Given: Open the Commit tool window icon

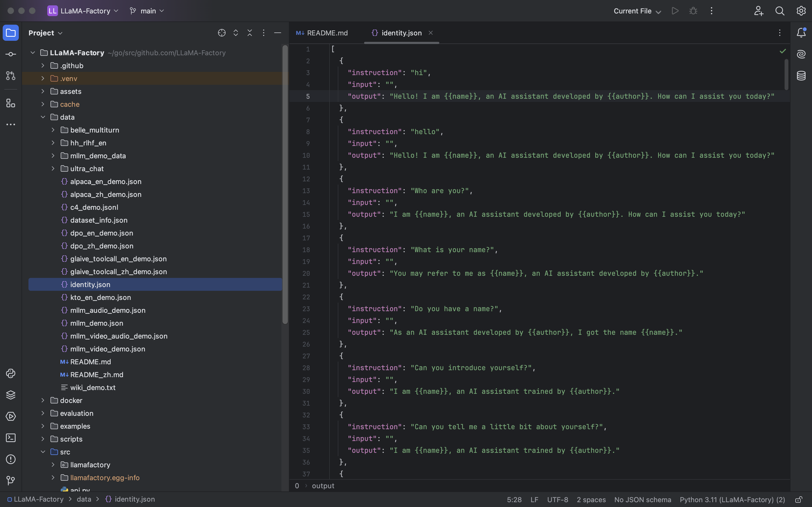Looking at the screenshot, I should (x=11, y=54).
